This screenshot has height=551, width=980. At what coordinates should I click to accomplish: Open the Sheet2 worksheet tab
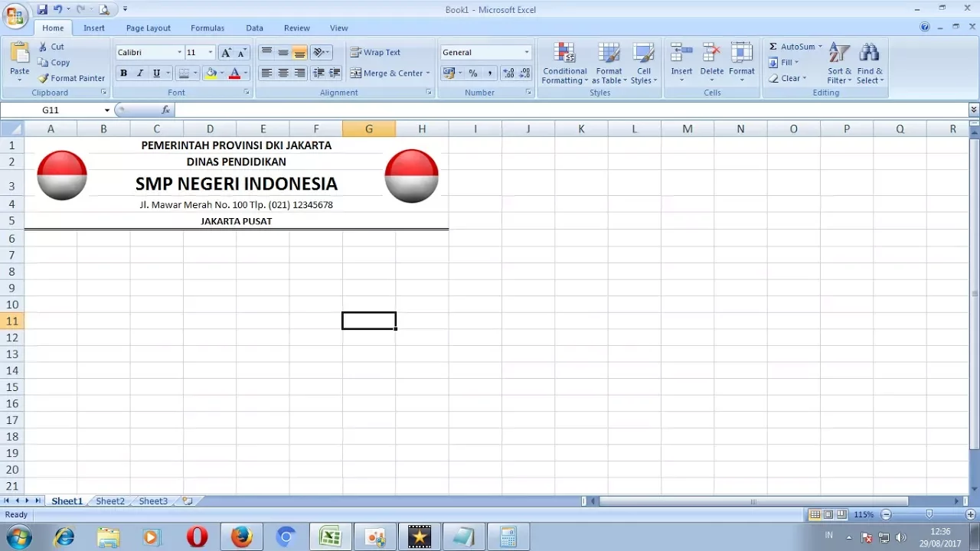pos(110,501)
